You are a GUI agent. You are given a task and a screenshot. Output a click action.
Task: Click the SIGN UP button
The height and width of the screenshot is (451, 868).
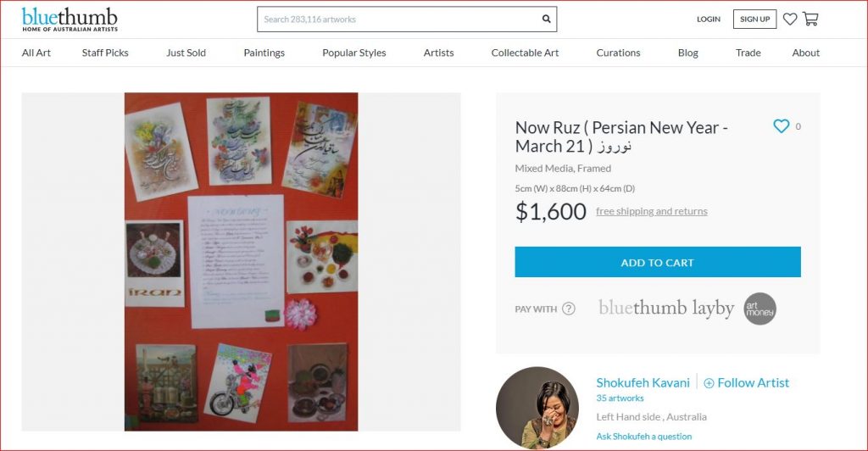click(x=754, y=19)
